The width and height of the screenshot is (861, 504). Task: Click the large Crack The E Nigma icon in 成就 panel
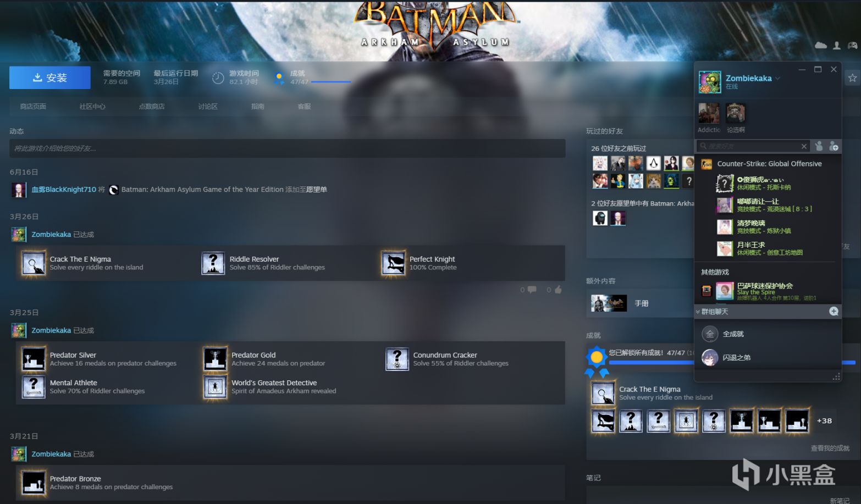603,394
